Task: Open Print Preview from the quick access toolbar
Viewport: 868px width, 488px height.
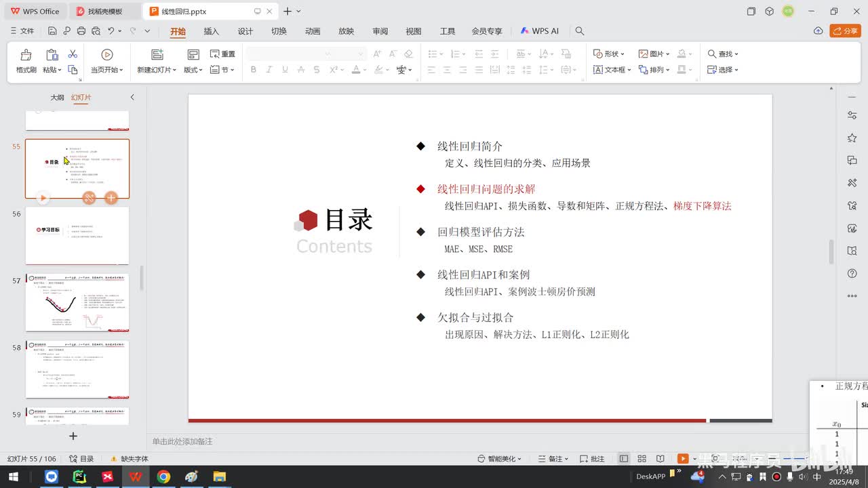Action: pyautogui.click(x=96, y=31)
